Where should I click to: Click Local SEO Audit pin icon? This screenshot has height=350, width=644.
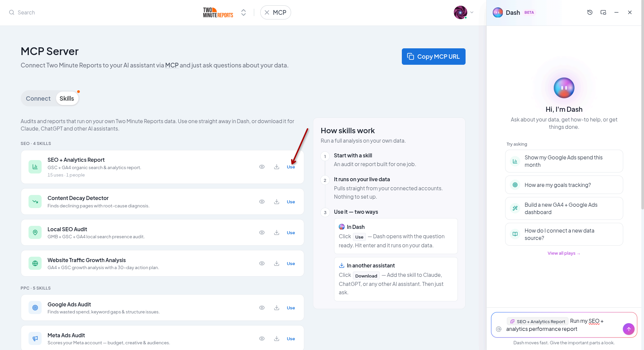[35, 233]
